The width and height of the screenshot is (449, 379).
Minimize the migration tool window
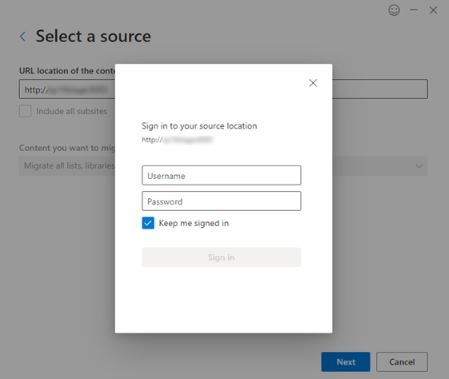[x=414, y=10]
